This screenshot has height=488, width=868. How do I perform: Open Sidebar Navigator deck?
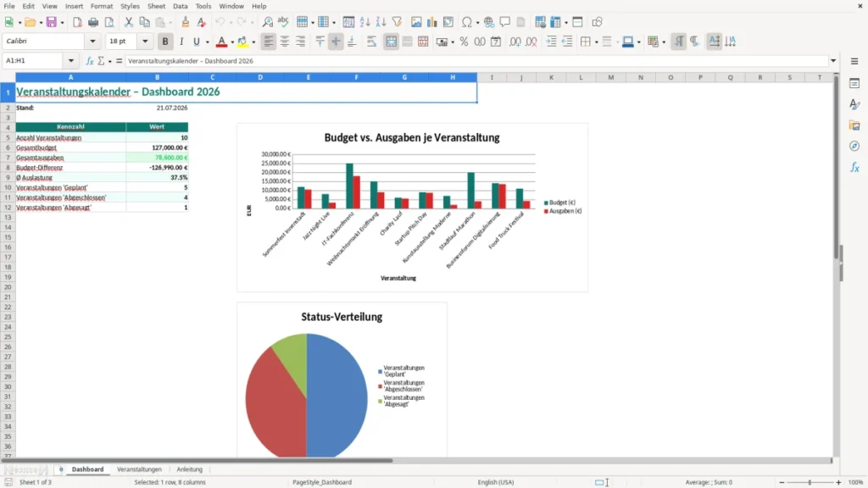pos(854,146)
